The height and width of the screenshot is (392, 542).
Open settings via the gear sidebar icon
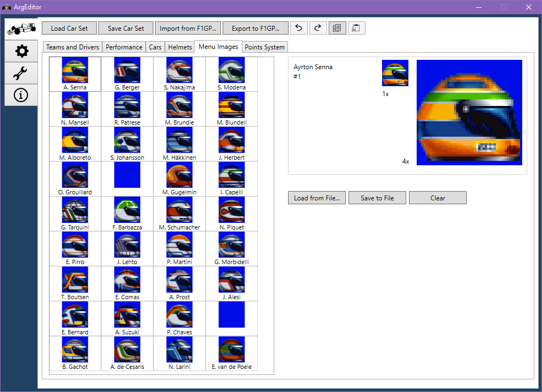pyautogui.click(x=21, y=51)
